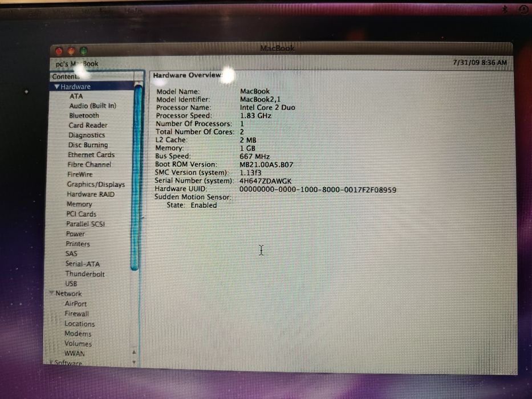
Task: Collapse the Network category triangle
Action: [x=51, y=293]
